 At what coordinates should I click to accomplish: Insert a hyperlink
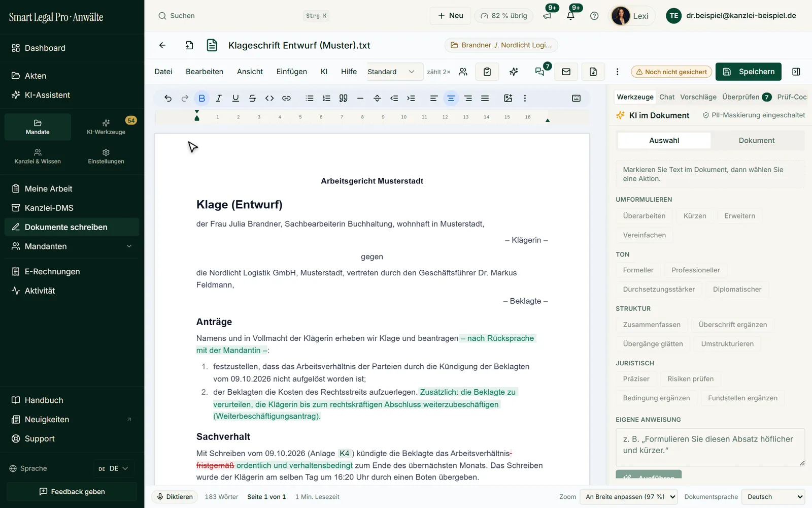click(286, 99)
